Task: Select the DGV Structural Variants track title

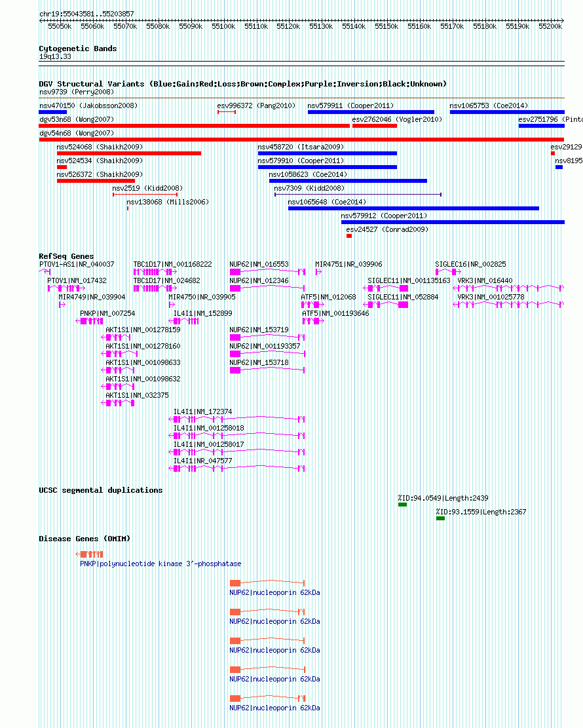Action: click(243, 84)
